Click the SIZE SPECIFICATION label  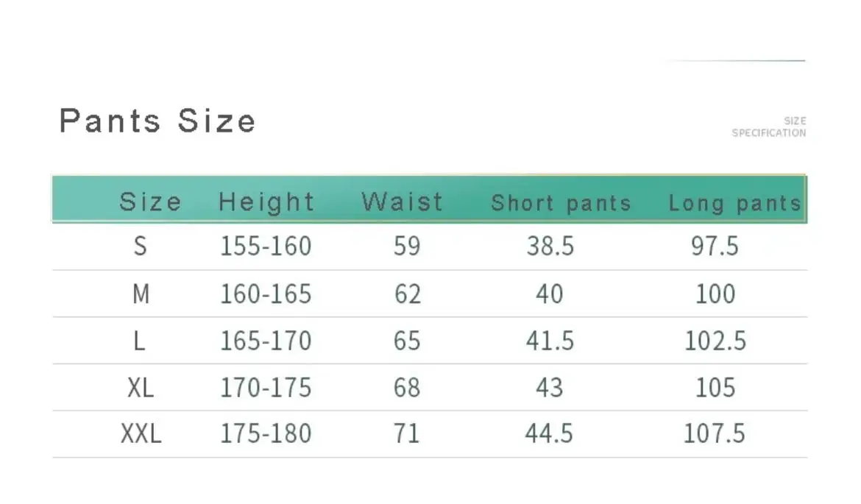click(769, 127)
